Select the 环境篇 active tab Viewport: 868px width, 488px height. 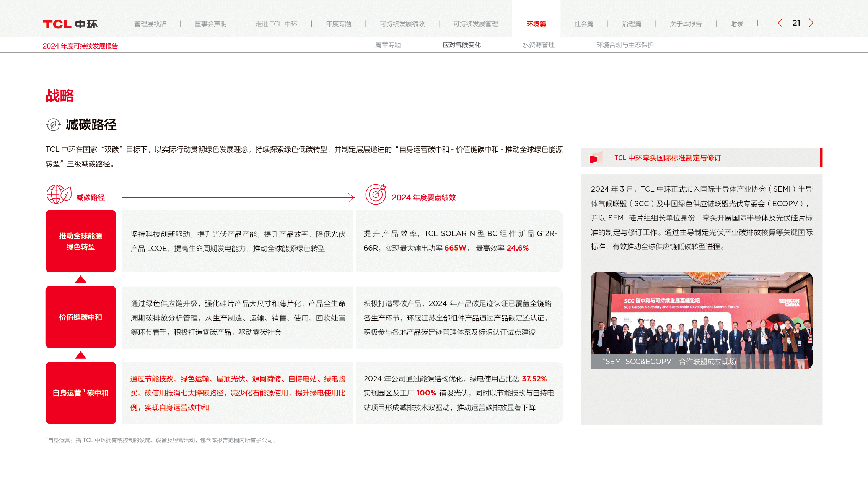coord(536,24)
